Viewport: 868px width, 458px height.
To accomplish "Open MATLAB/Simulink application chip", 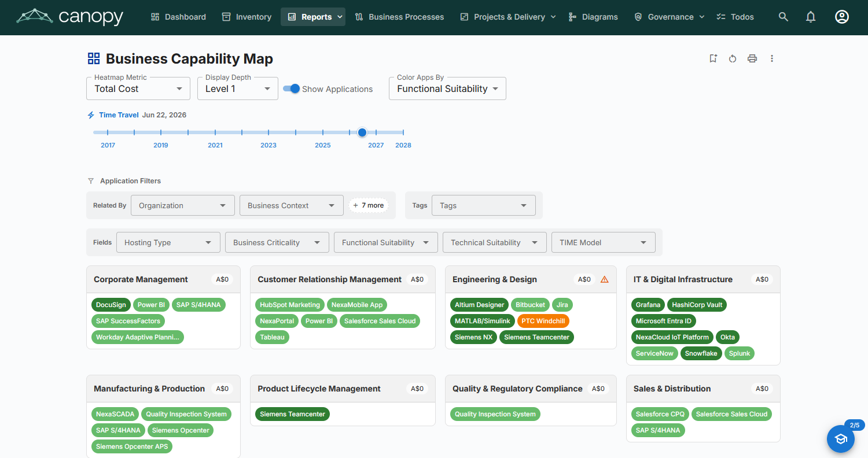I will pyautogui.click(x=483, y=321).
